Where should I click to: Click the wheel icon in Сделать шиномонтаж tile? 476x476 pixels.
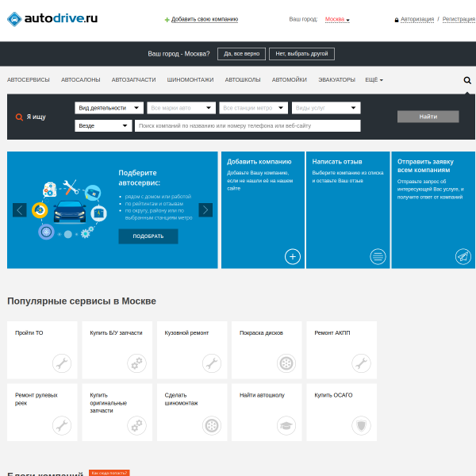point(212,425)
